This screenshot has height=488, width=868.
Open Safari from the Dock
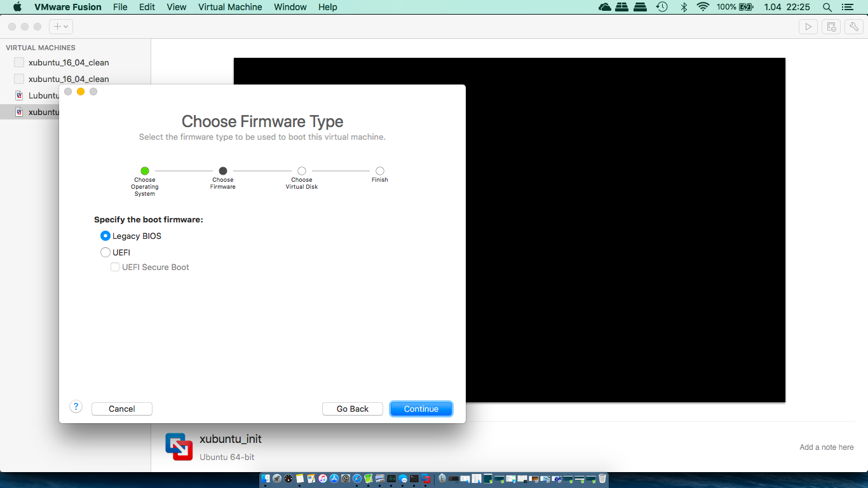click(x=357, y=478)
